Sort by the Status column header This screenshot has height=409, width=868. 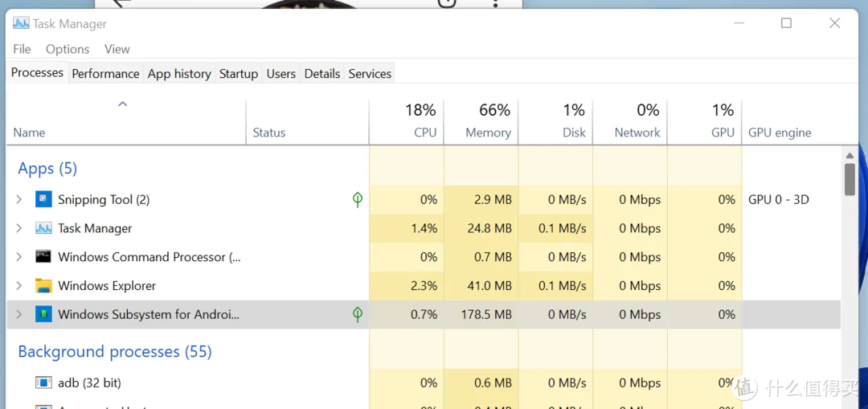[x=307, y=122]
